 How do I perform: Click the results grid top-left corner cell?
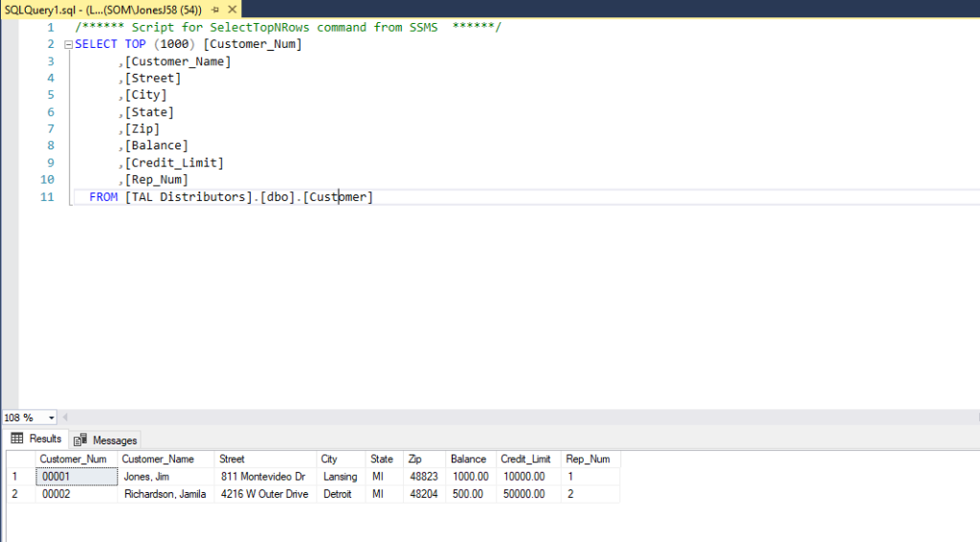pos(21,459)
